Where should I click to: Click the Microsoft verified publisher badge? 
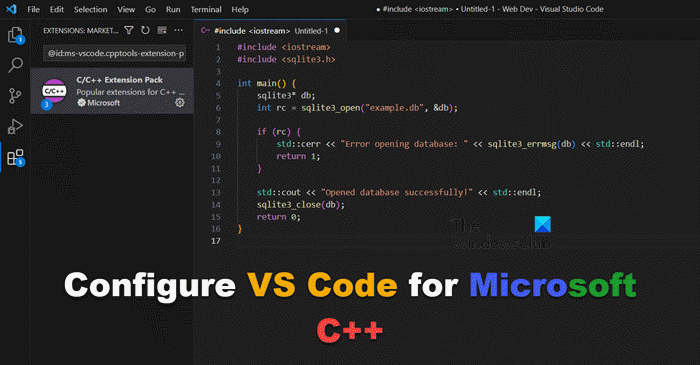81,103
